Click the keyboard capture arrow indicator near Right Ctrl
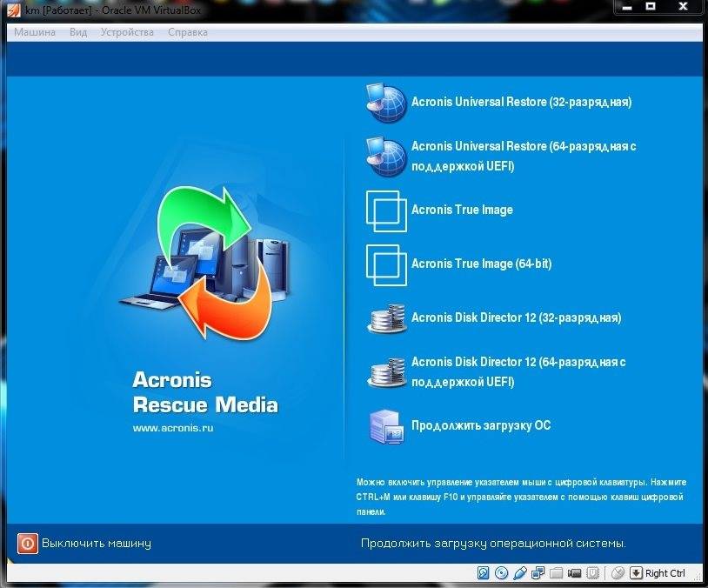Screen dimensions: 708x588 tap(636, 573)
